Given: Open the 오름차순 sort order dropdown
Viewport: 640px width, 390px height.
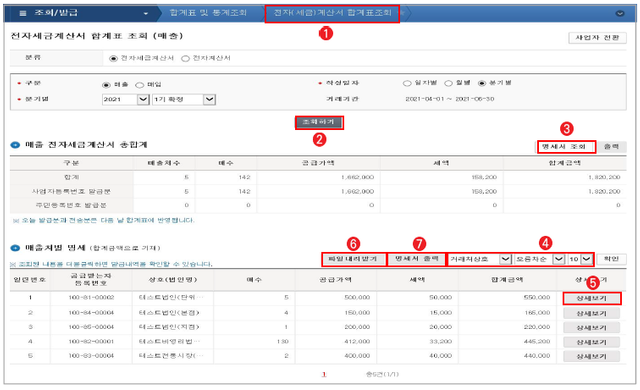Looking at the screenshot, I should [x=539, y=259].
